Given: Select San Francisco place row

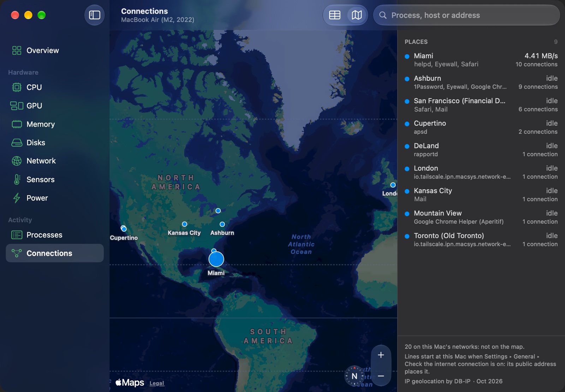Looking at the screenshot, I should (x=481, y=105).
